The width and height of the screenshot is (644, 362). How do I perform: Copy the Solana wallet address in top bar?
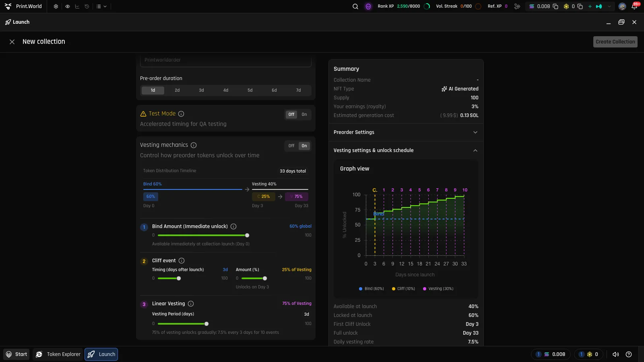pyautogui.click(x=555, y=6)
